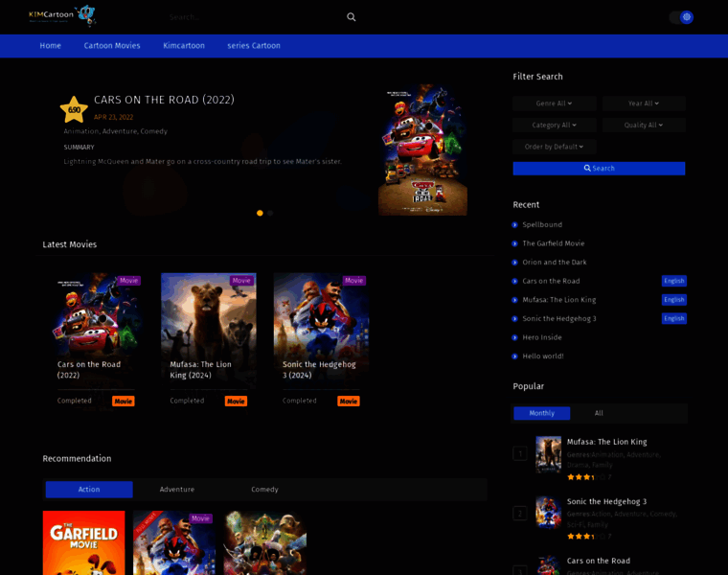This screenshot has width=728, height=575.
Task: Click third recommendation poster with fantasy characters
Action: tap(264, 542)
